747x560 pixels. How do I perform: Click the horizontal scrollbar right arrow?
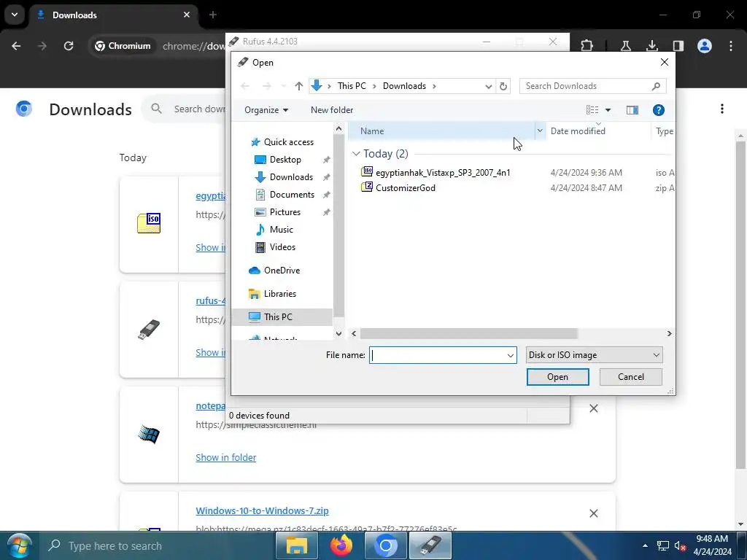[669, 334]
